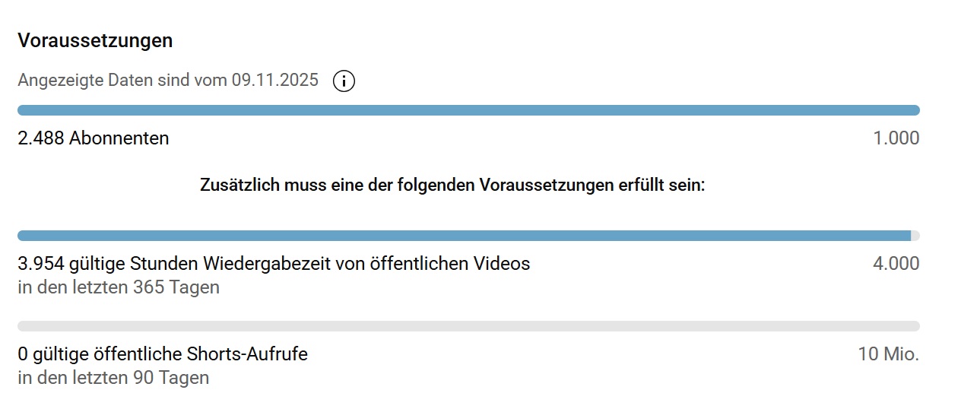Viewport: 980px width, 409px height.
Task: Click the empty Shorts-Aufrufe progress bar
Action: pos(468,326)
